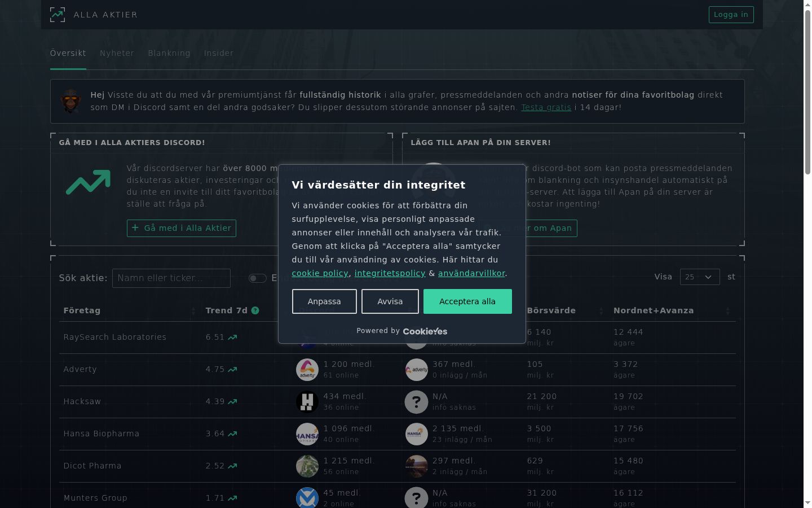Viewport: 812px width, 508px height.
Task: Sort table by Nordnet+Avanza column arrows
Action: click(x=728, y=311)
